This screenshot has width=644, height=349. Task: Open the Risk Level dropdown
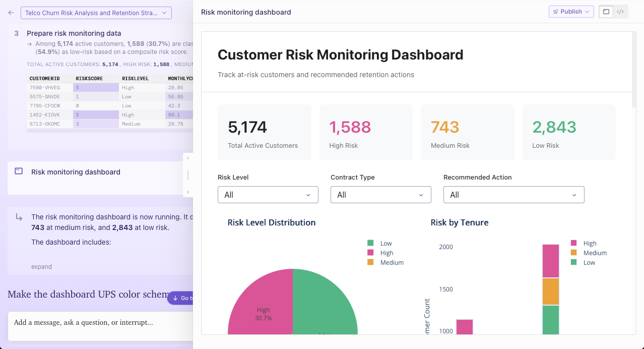pyautogui.click(x=268, y=195)
